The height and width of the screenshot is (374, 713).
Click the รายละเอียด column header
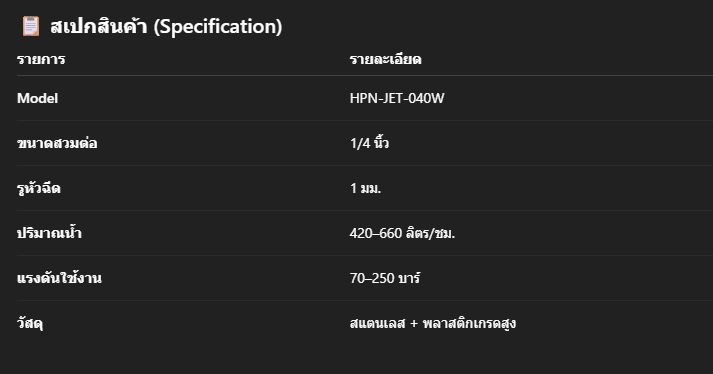click(x=385, y=59)
